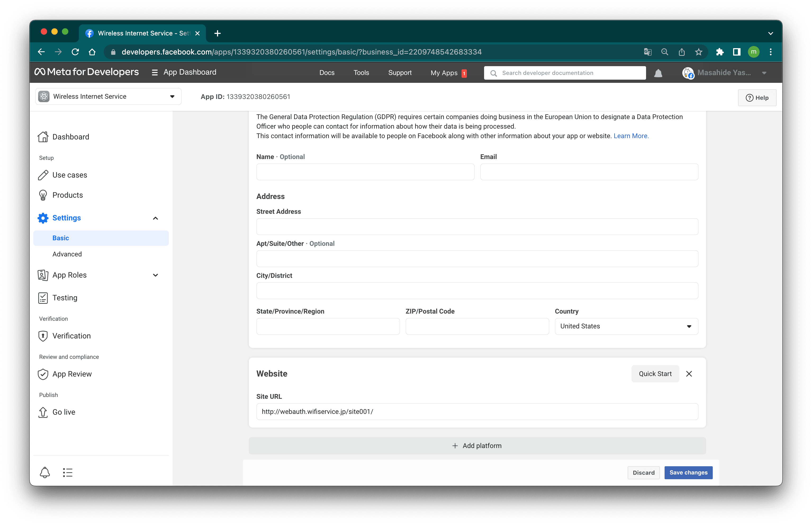Image resolution: width=812 pixels, height=525 pixels.
Task: Reload the page
Action: click(75, 52)
